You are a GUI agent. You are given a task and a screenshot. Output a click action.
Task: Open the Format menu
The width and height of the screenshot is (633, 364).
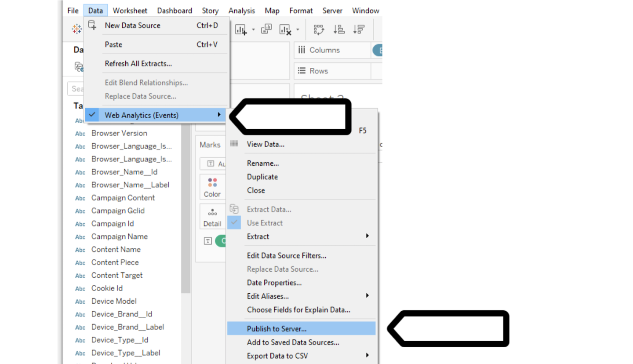point(301,11)
